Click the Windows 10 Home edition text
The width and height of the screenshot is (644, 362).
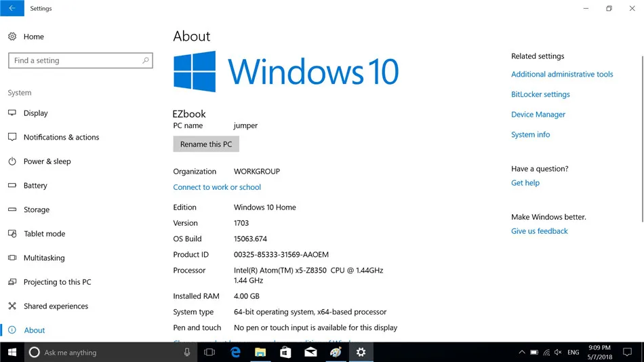click(265, 207)
